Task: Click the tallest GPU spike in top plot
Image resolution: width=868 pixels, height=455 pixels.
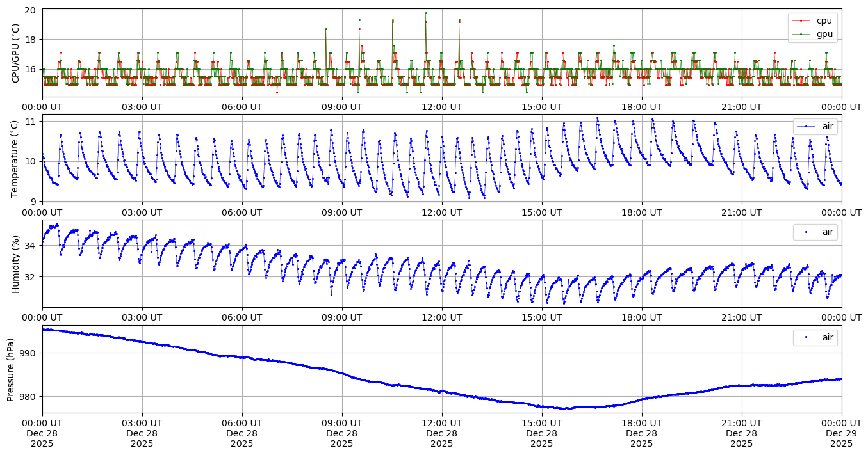Action: point(425,13)
